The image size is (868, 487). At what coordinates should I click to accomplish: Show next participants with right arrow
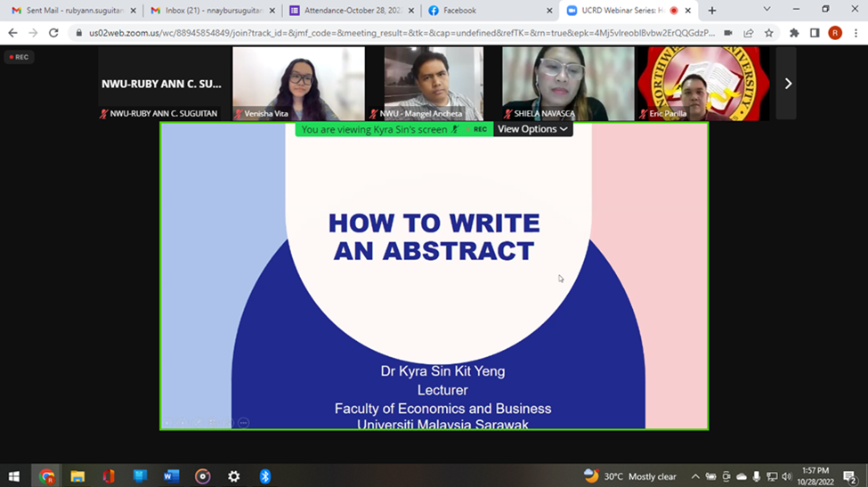(x=787, y=84)
